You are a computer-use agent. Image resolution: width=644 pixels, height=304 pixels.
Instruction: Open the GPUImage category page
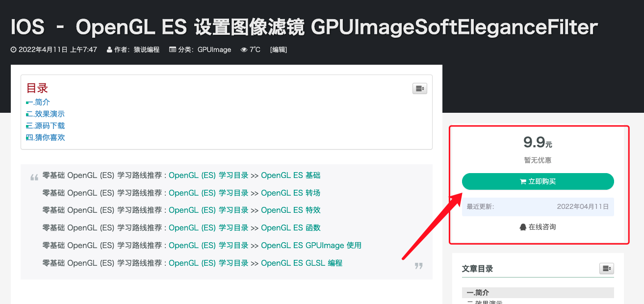(214, 50)
